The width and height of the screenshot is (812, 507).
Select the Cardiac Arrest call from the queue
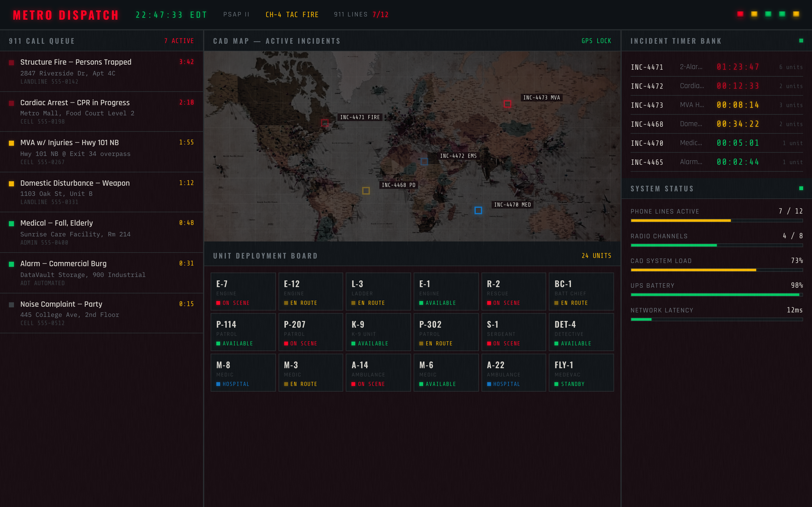pyautogui.click(x=75, y=103)
